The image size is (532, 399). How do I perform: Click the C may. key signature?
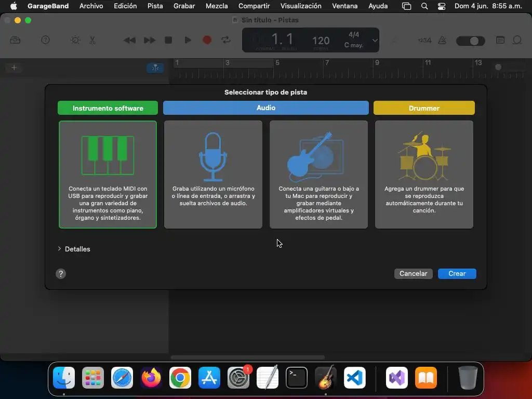tap(353, 45)
